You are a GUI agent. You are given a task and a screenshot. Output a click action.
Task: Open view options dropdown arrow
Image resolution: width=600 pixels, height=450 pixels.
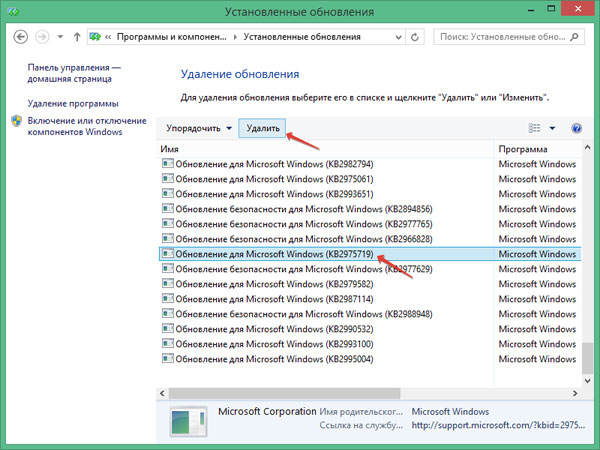(552, 128)
